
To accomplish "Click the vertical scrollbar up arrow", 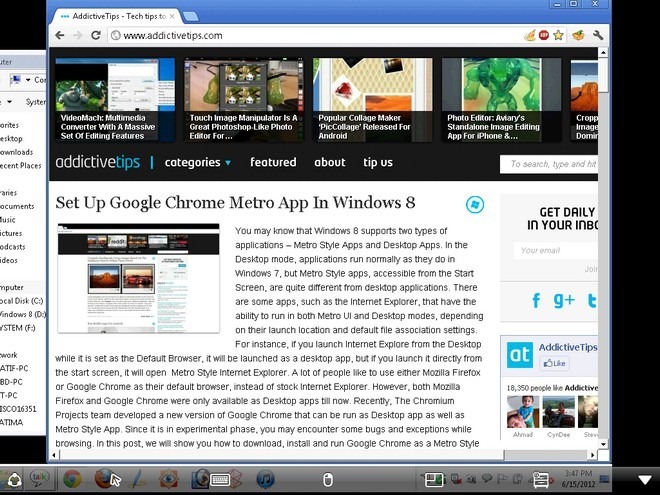I will click(603, 53).
